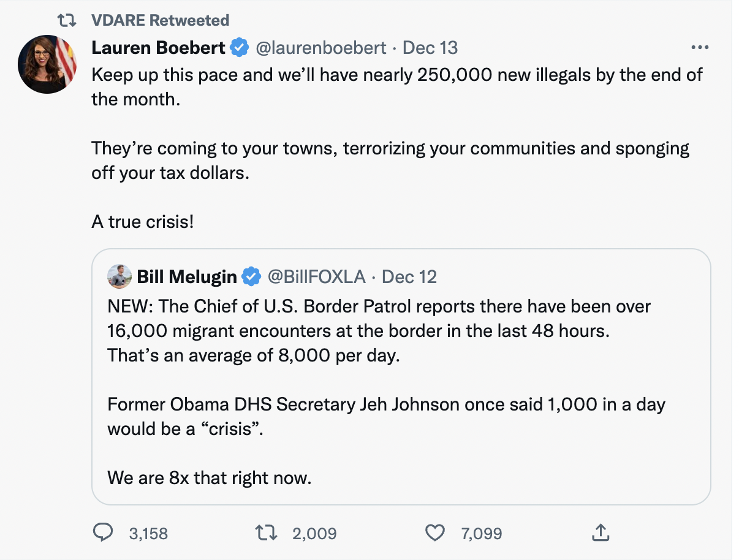Click the share upload icon

[x=599, y=533]
